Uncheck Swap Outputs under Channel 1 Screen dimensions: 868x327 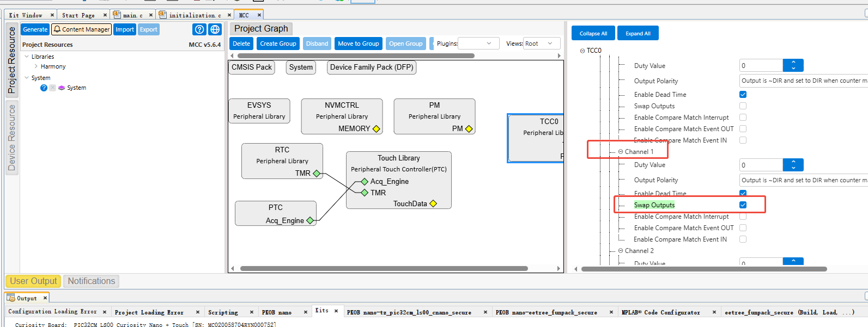tap(743, 205)
